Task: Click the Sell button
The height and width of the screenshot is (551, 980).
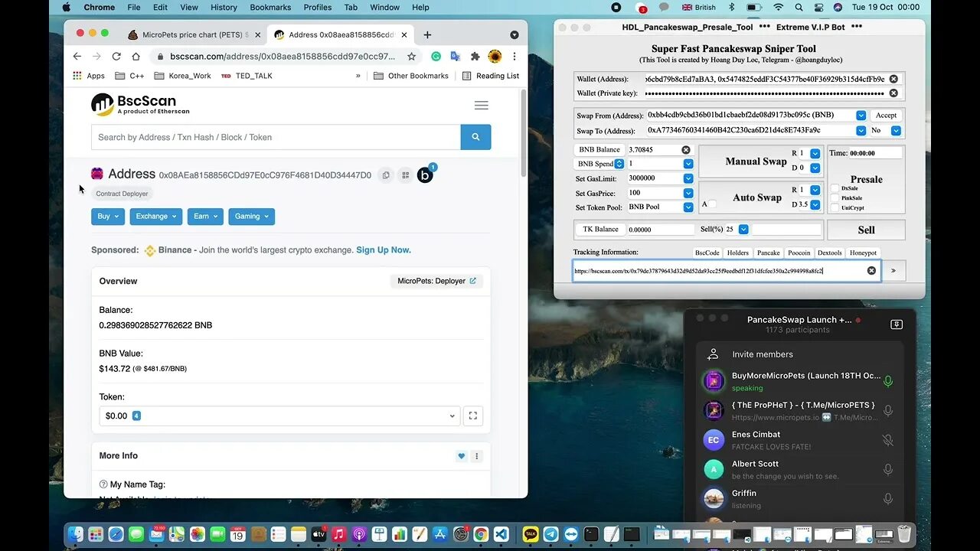Action: (866, 230)
